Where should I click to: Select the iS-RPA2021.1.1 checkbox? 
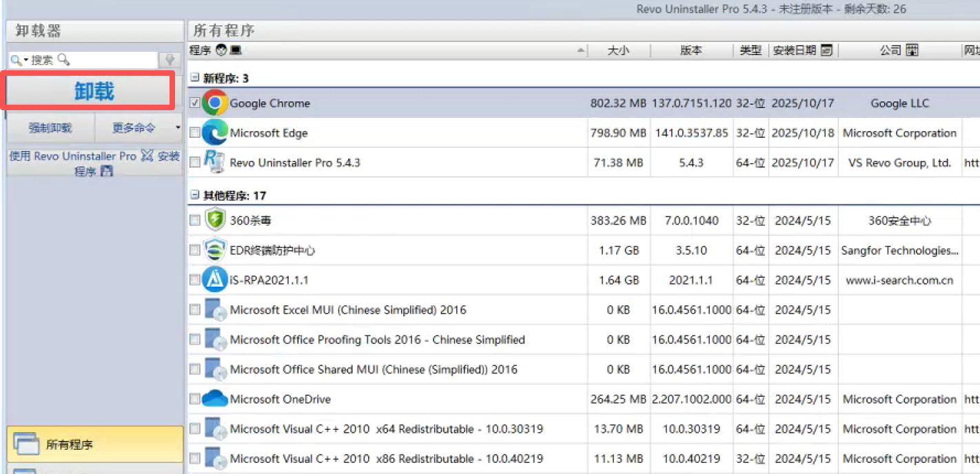tap(195, 280)
